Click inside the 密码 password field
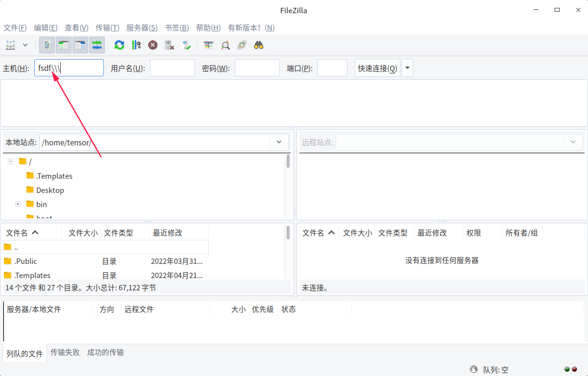 (x=257, y=68)
